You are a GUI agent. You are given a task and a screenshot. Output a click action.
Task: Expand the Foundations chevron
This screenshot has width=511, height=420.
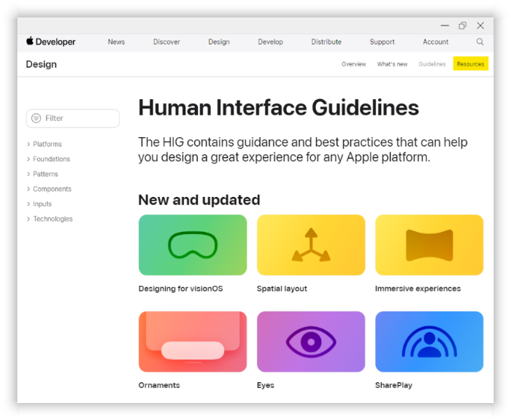click(28, 159)
